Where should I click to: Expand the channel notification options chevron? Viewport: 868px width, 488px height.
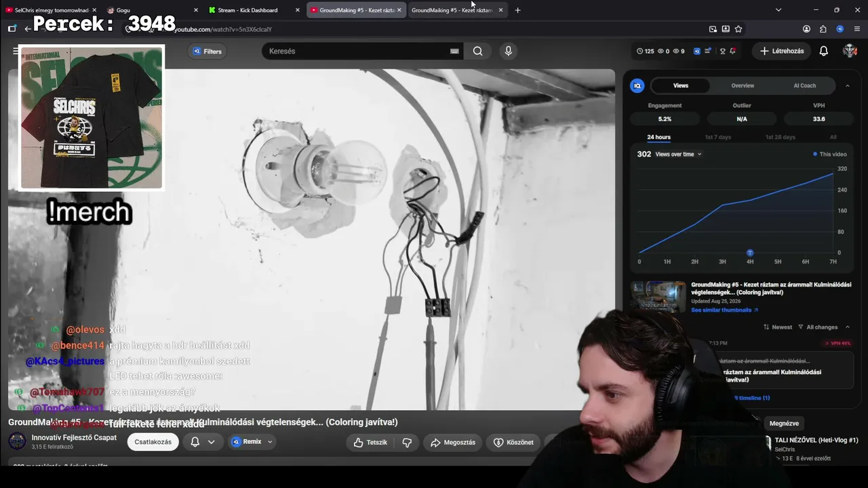(x=212, y=442)
